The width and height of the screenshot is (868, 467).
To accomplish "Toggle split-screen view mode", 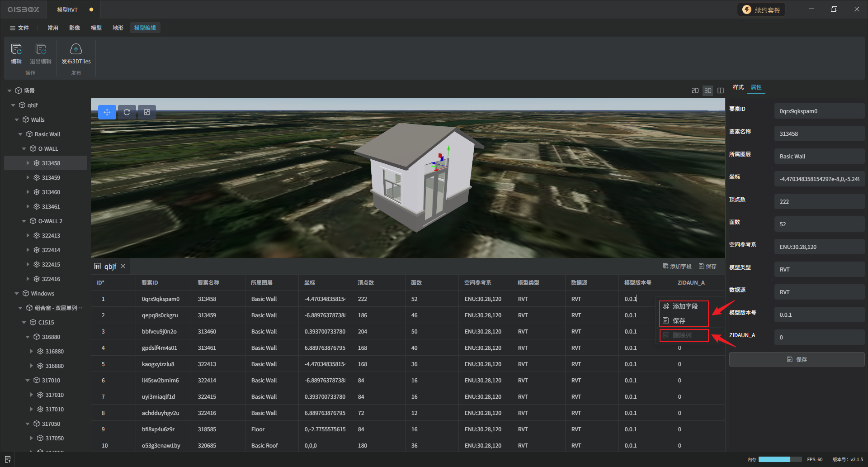I will point(721,91).
